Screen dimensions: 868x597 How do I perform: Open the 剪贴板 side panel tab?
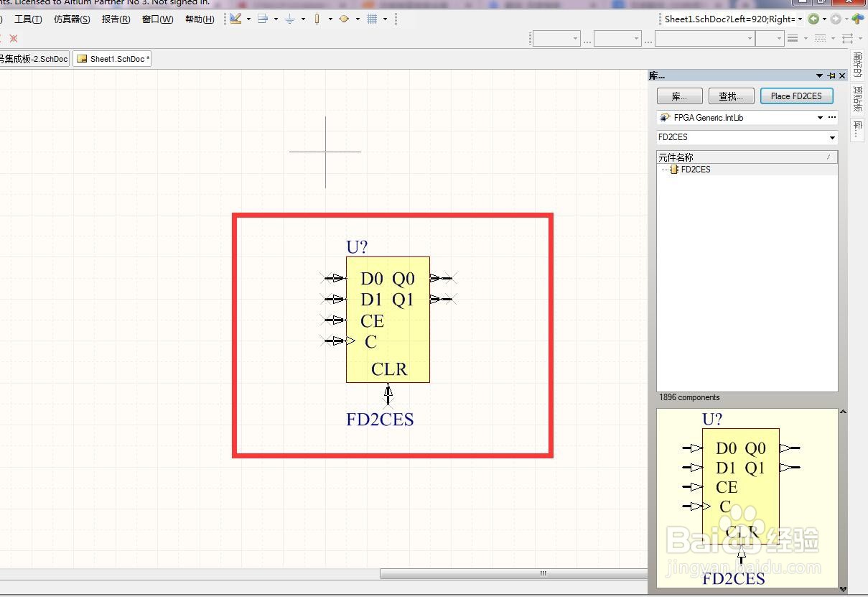[858, 98]
